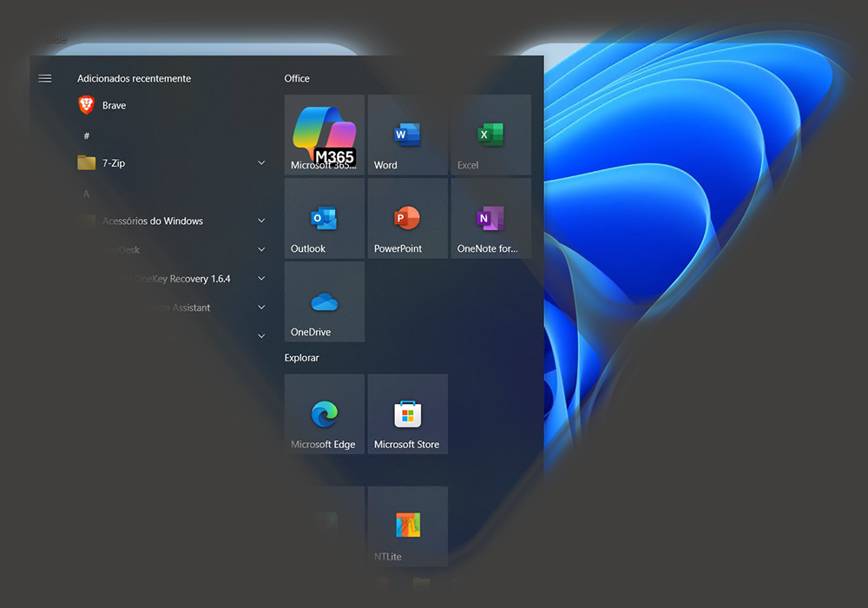
Task: Launch Word from the Office tiles
Action: (407, 135)
